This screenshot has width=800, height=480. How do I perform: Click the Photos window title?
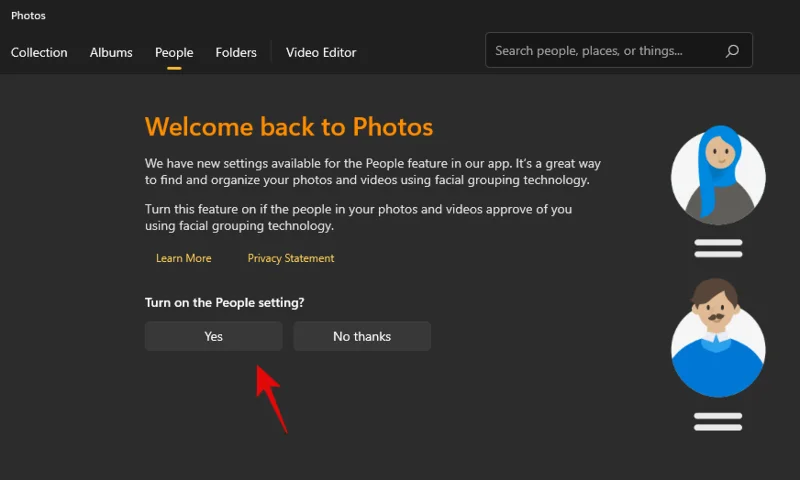click(28, 16)
